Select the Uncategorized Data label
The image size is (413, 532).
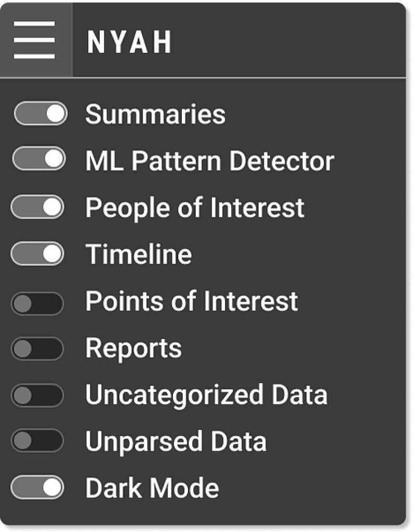coord(206,395)
